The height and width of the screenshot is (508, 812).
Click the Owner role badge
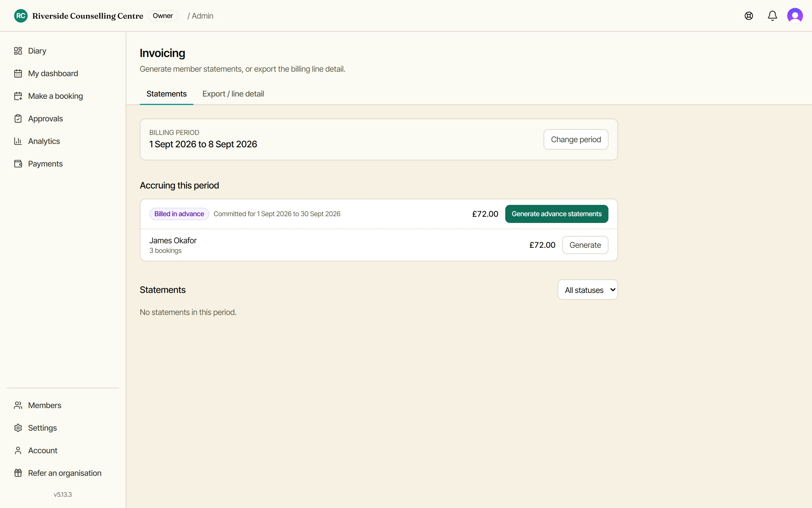coord(163,16)
